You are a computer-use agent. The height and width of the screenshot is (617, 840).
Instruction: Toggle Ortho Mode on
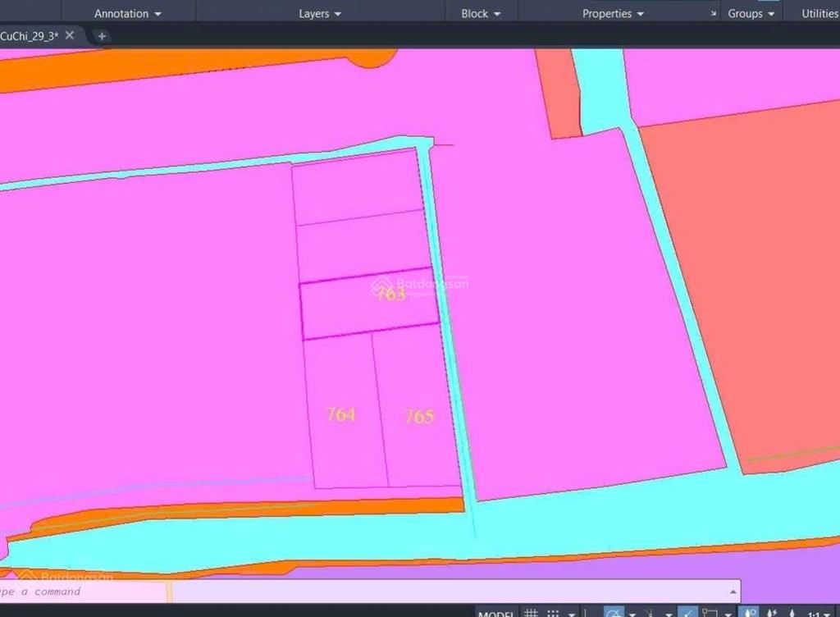point(584,612)
